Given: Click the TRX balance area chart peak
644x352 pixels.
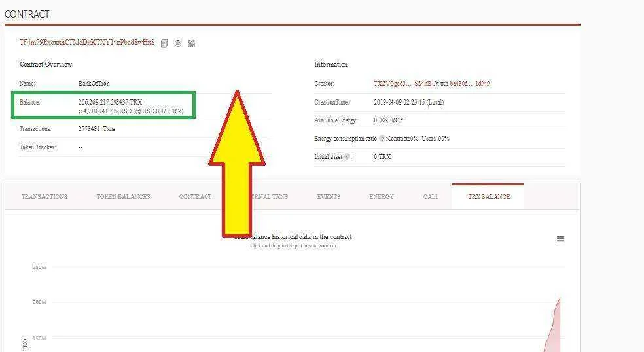Looking at the screenshot, I should pos(560,300).
